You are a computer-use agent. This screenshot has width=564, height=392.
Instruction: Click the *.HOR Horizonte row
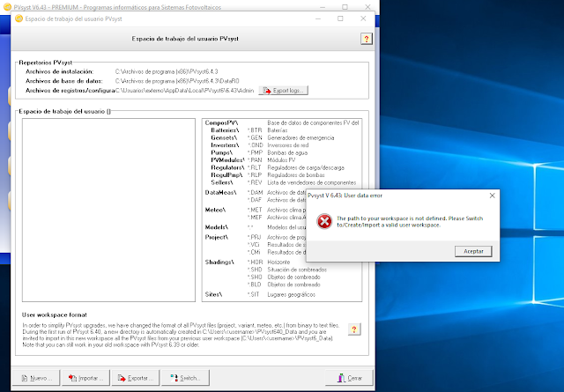(269, 262)
